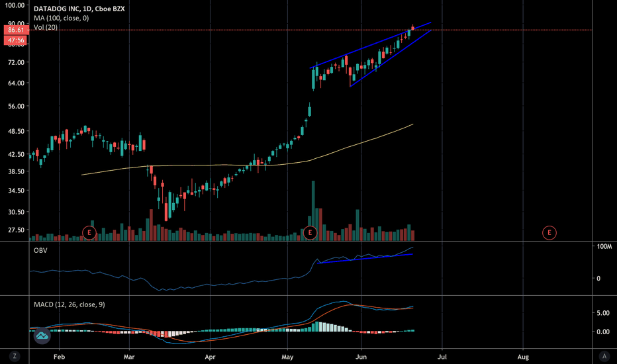This screenshot has height=364, width=617.
Task: Click the May label on time axis
Action: tap(287, 357)
